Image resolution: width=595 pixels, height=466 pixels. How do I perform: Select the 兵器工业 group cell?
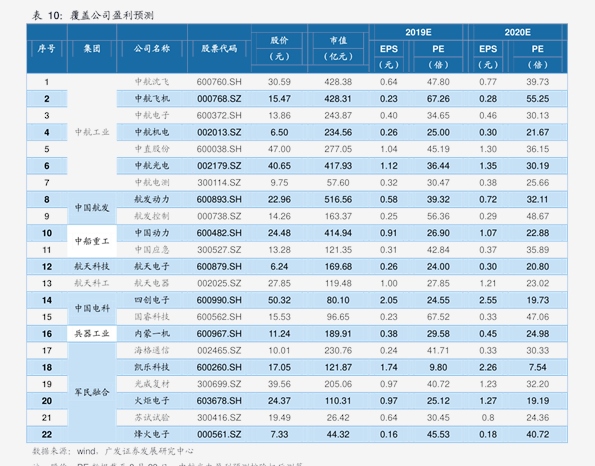(92, 334)
